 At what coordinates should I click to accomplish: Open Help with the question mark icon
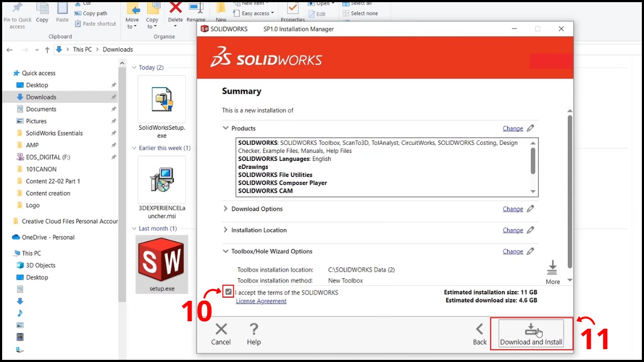pos(254,329)
